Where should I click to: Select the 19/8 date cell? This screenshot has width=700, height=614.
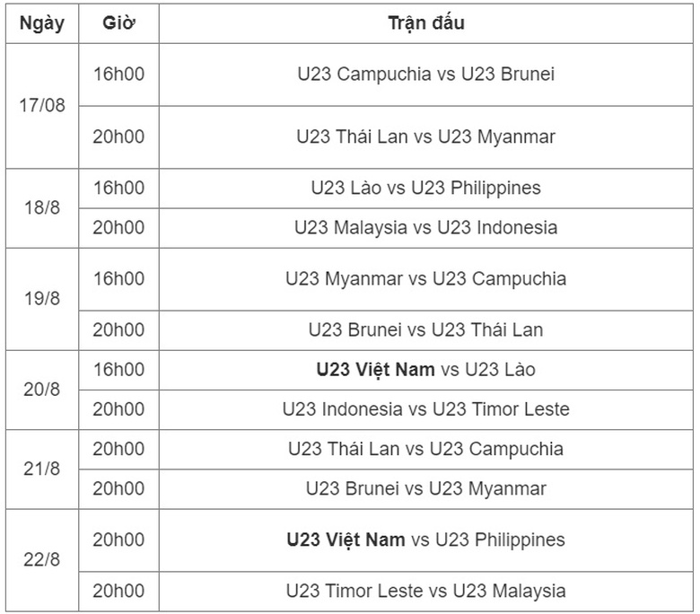coord(42,298)
